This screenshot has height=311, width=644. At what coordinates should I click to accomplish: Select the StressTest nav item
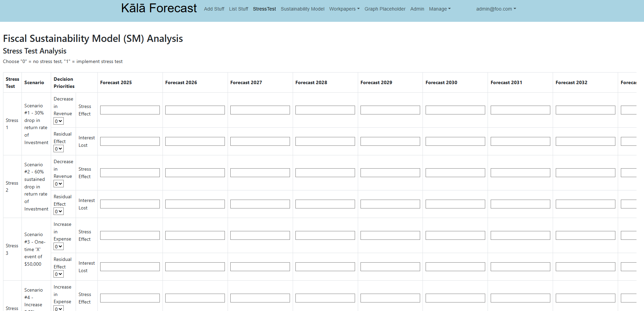click(x=264, y=9)
